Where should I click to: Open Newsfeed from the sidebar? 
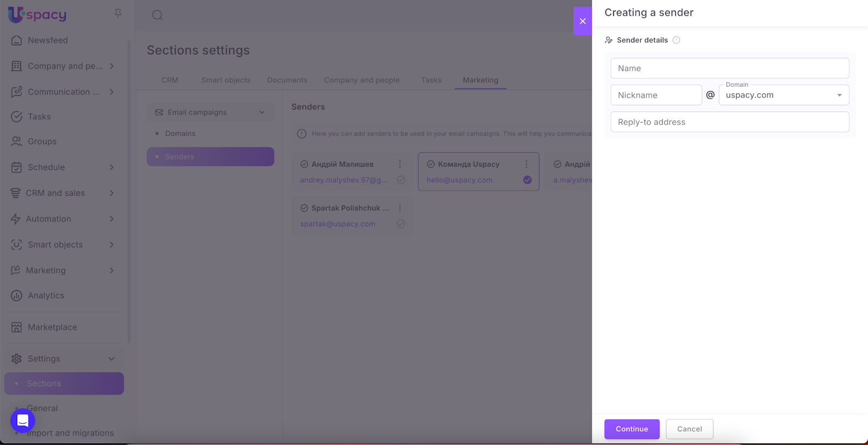click(48, 41)
